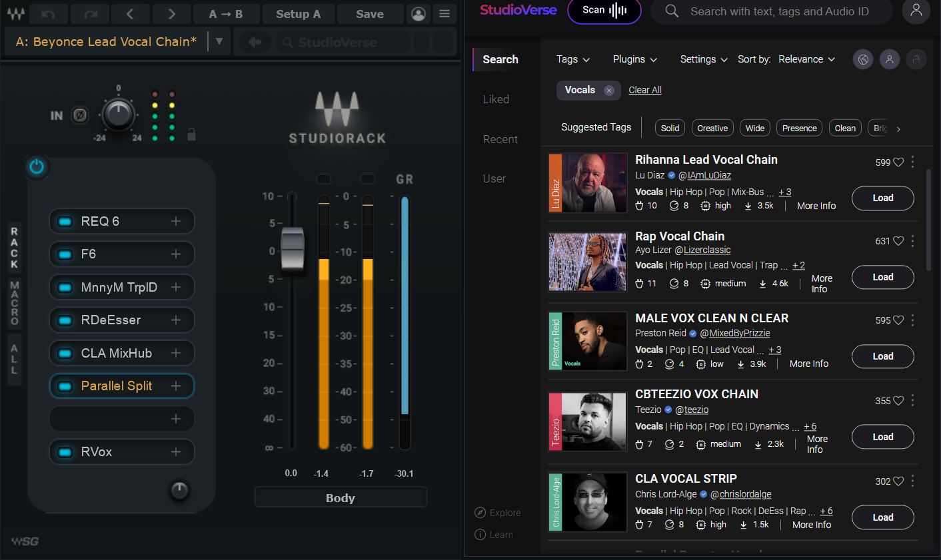Open the StudioVerse profile icon
This screenshot has width=941, height=560.
click(x=916, y=11)
